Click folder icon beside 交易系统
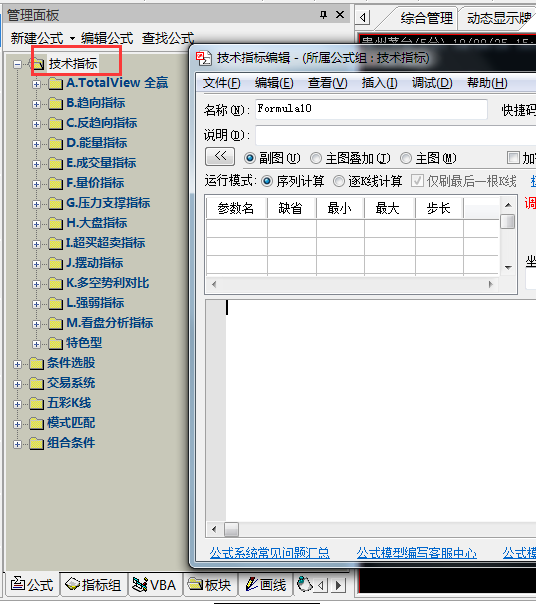The image size is (536, 604). [37, 384]
